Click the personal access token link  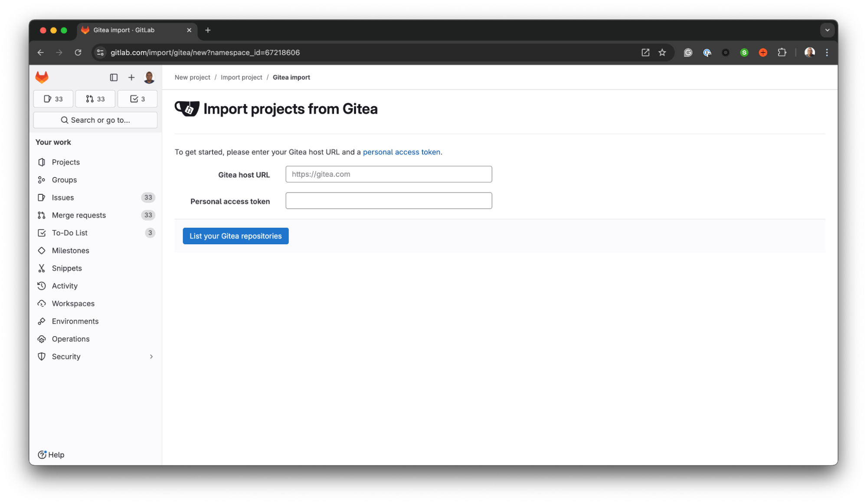click(x=401, y=151)
